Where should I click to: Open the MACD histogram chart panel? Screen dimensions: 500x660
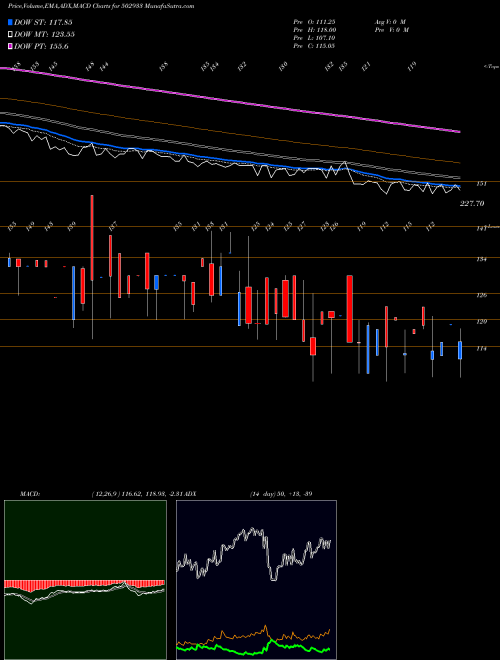(85, 580)
